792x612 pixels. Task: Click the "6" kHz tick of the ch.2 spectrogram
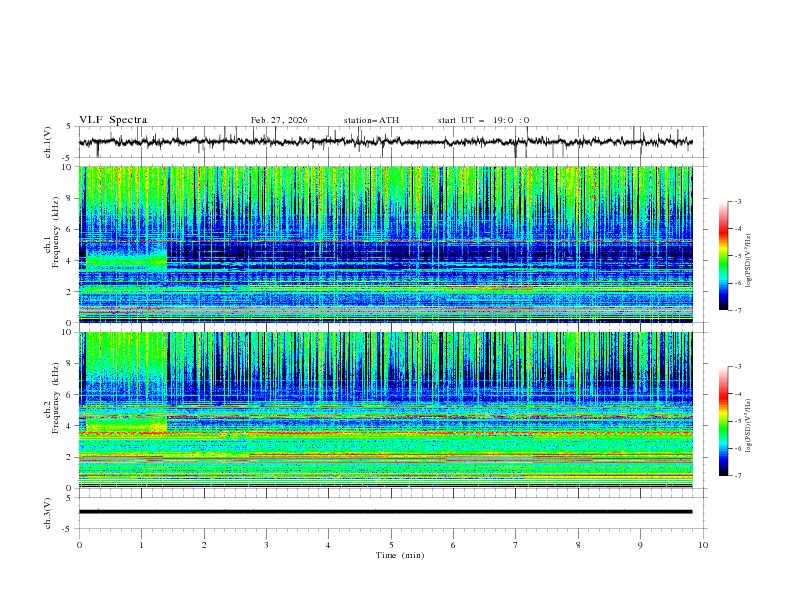point(70,395)
